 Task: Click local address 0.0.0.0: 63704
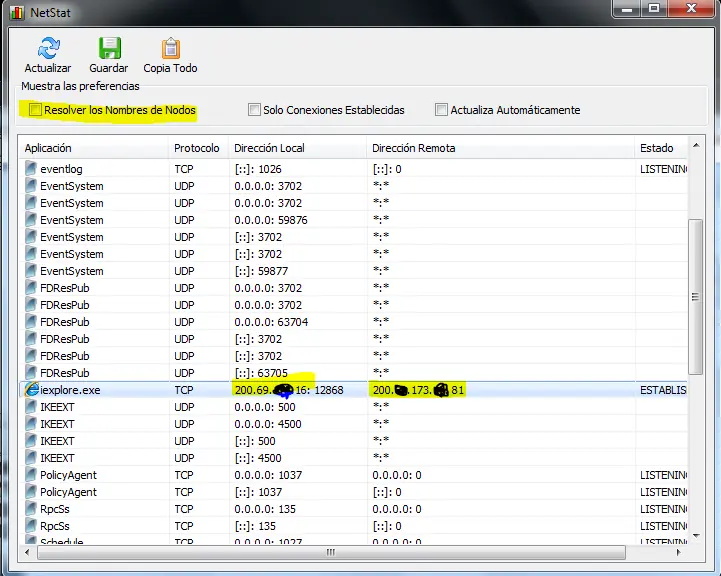click(x=271, y=322)
